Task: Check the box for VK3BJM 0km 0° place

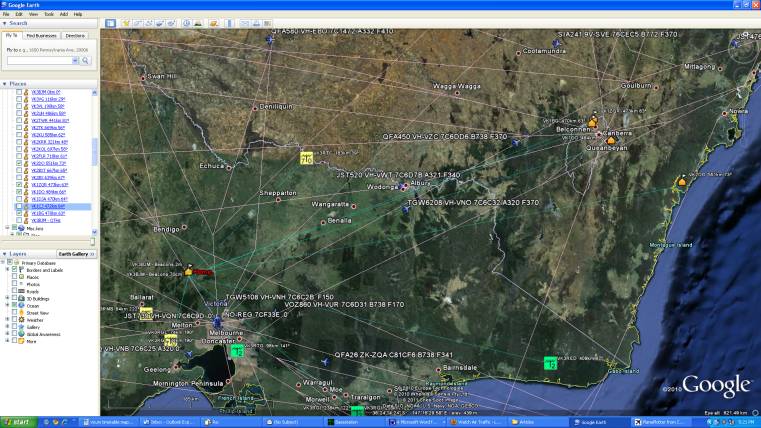Action: pos(19,92)
